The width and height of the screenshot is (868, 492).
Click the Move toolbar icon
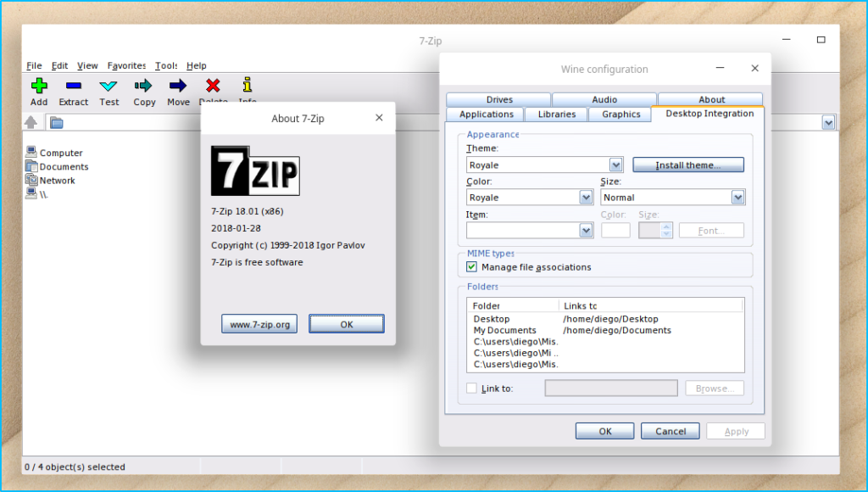click(178, 86)
